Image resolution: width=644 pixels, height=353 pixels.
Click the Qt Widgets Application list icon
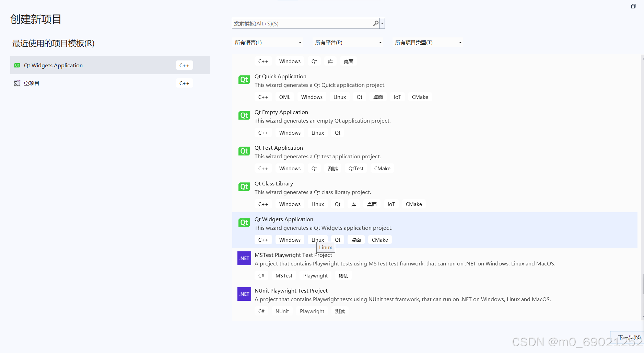(244, 223)
